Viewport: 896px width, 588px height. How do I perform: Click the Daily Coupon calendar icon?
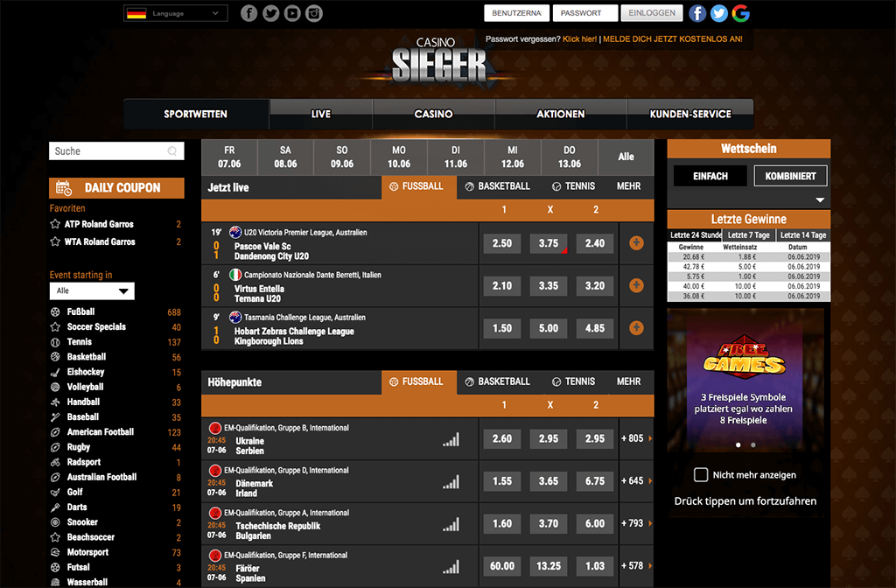click(x=63, y=187)
